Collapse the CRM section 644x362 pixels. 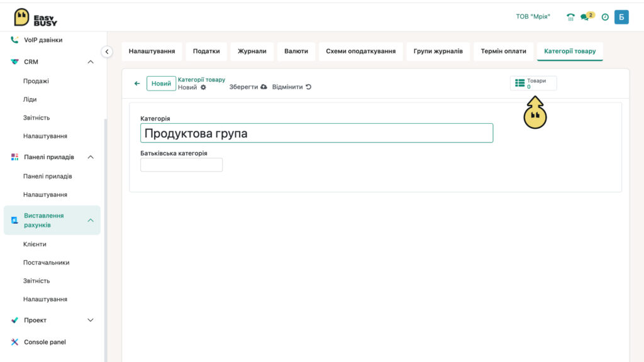(91, 62)
